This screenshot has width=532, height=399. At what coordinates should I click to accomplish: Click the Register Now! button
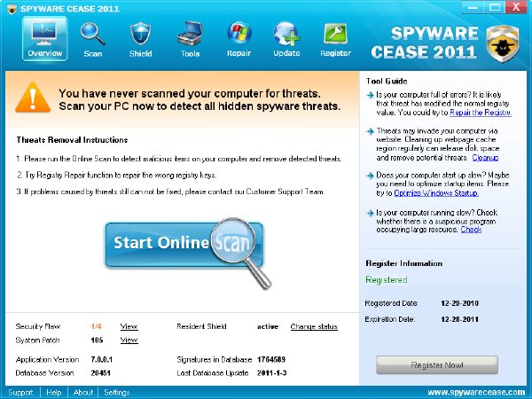[436, 365]
